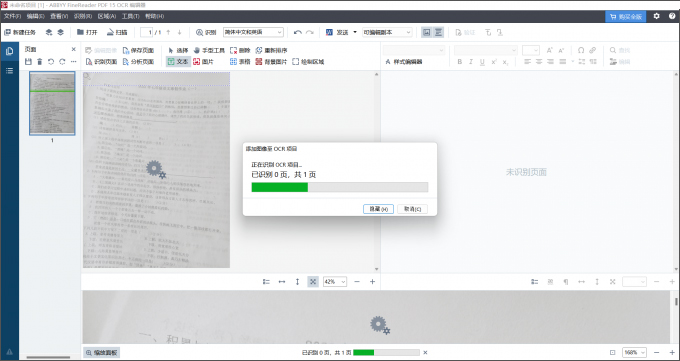The image size is (680, 361).
Task: Select the pages view icon in left sidebar
Action: click(10, 51)
